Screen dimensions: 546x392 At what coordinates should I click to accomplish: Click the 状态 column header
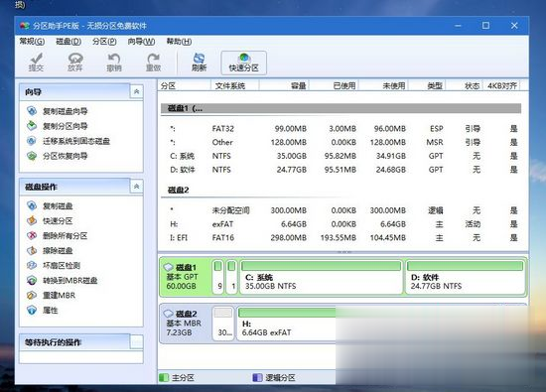465,85
